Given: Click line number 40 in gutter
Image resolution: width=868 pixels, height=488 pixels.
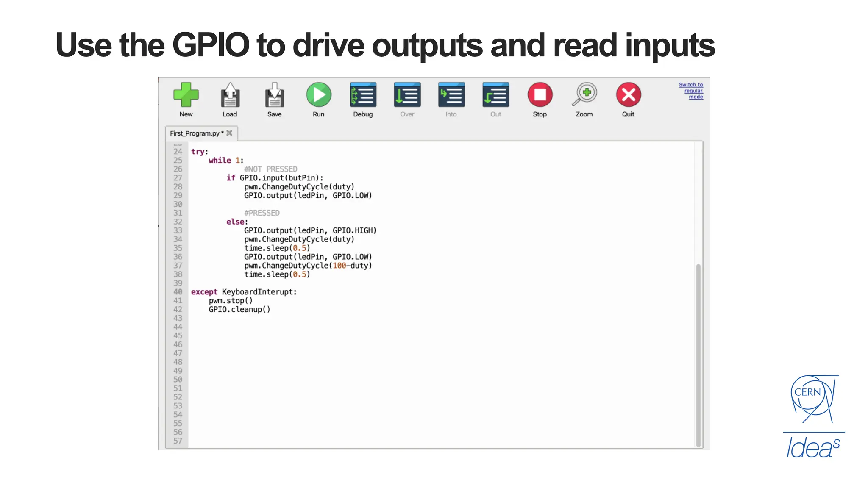Looking at the screenshot, I should [x=178, y=292].
